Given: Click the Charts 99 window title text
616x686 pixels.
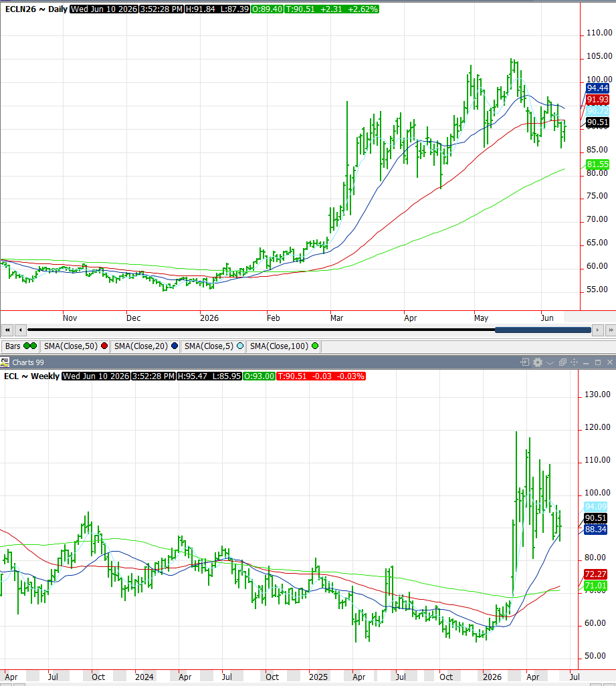Looking at the screenshot, I should (28, 362).
